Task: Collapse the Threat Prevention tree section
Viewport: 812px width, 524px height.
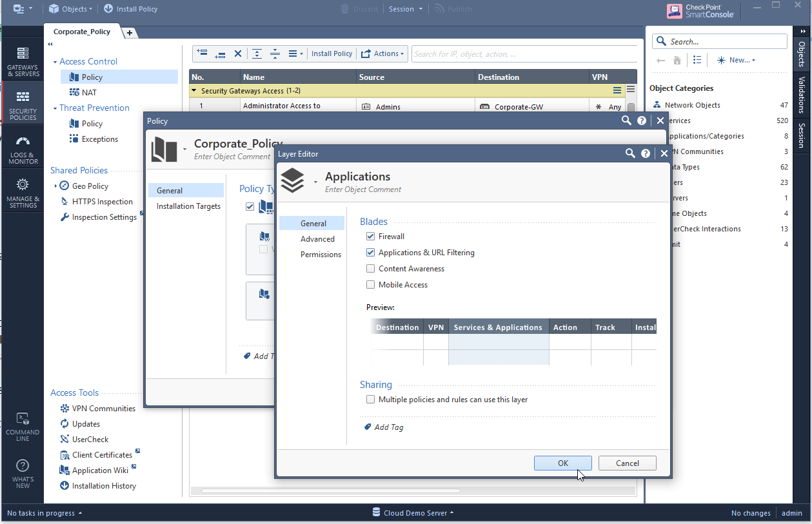Action: click(x=55, y=108)
